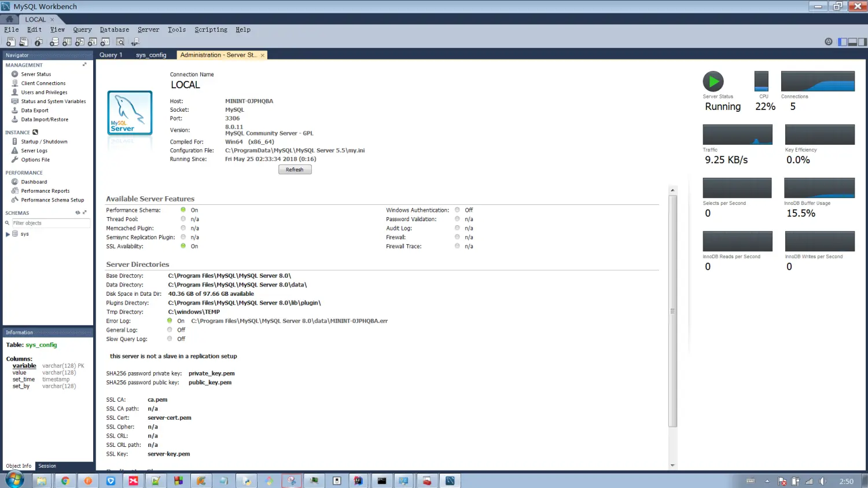Image resolution: width=868 pixels, height=488 pixels.
Task: Close the LOCAL connection tab
Action: point(52,20)
